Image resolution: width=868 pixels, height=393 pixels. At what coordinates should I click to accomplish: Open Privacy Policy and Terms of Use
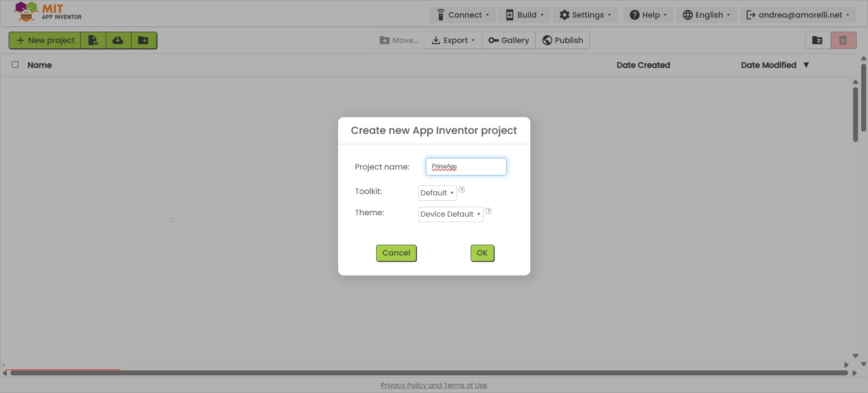(x=434, y=385)
